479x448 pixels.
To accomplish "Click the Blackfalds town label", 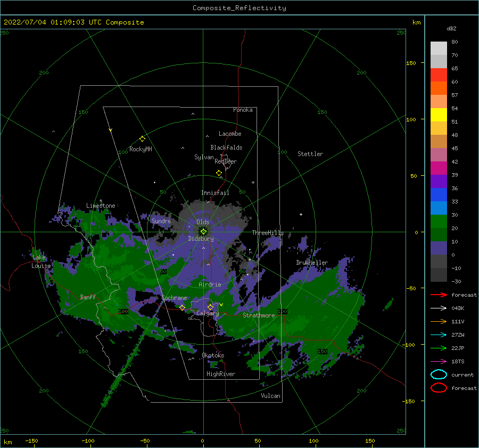I will click(226, 148).
